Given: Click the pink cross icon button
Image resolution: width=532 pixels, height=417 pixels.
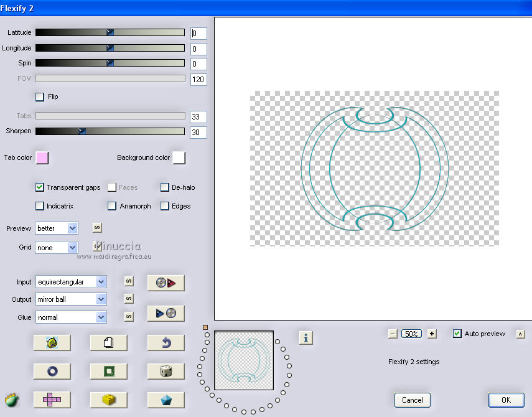Looking at the screenshot, I should [52, 400].
